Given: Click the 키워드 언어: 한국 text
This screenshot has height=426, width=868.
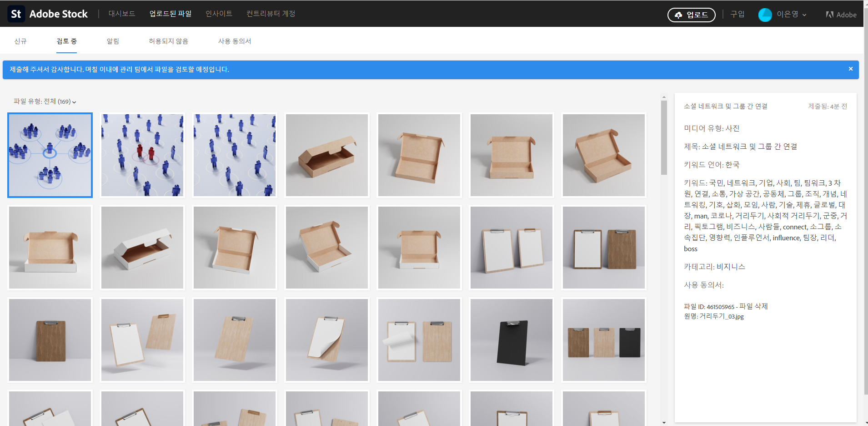Looking at the screenshot, I should point(712,165).
